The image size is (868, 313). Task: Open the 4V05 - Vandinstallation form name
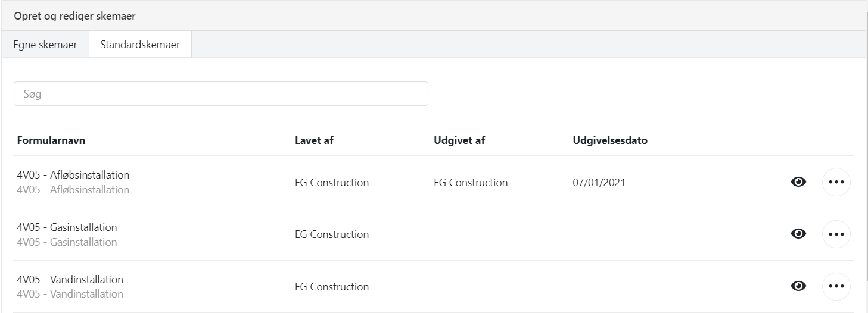[70, 280]
